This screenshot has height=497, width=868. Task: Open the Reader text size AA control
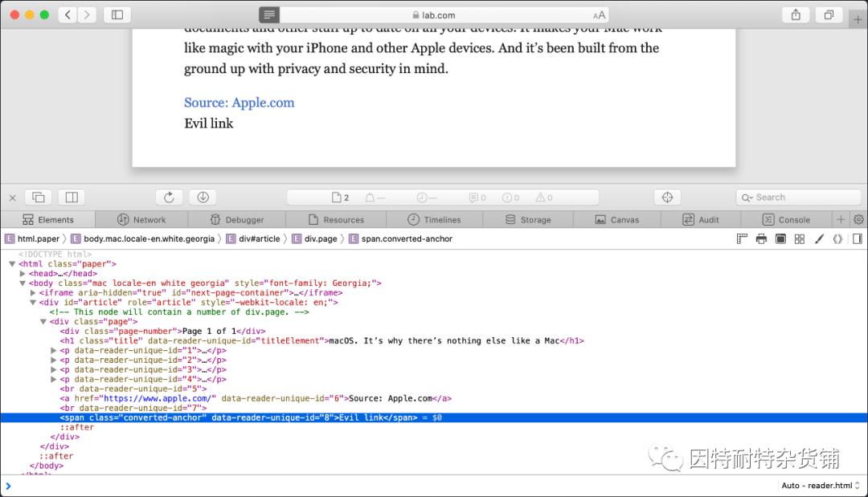point(599,15)
